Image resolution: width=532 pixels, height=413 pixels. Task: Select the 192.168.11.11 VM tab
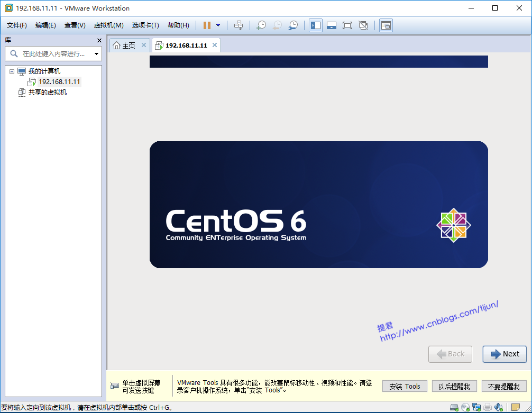[x=186, y=45]
